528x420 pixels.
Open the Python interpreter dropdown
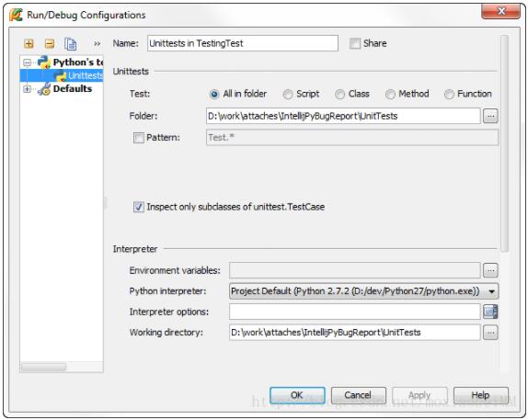coord(363,291)
